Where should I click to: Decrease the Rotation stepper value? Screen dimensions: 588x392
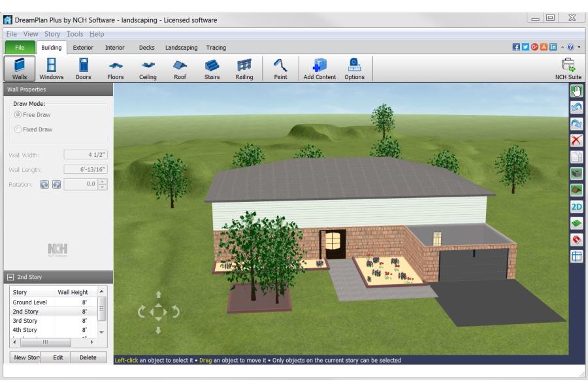(103, 188)
